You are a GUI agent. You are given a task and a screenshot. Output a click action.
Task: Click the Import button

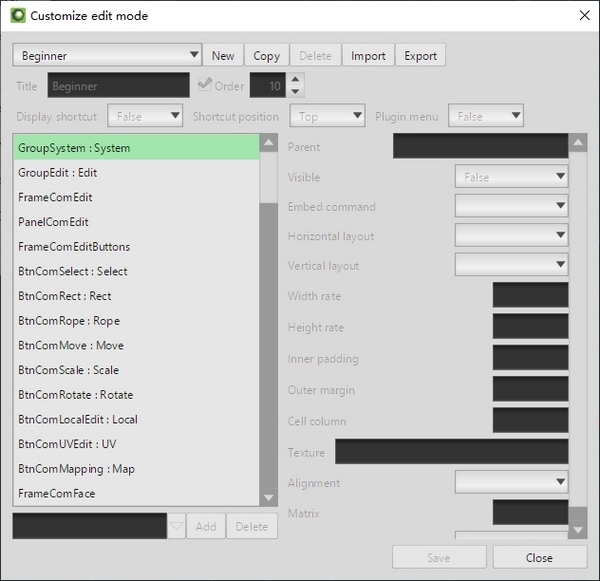(x=368, y=55)
